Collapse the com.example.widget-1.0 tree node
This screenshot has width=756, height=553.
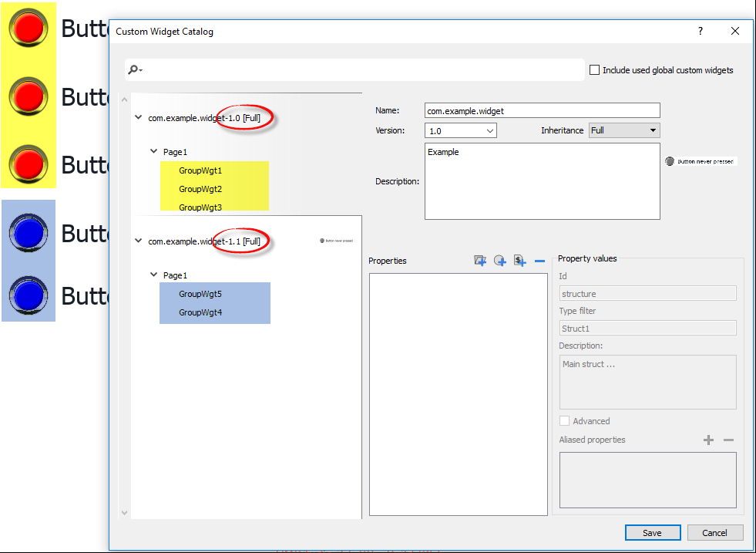[139, 118]
